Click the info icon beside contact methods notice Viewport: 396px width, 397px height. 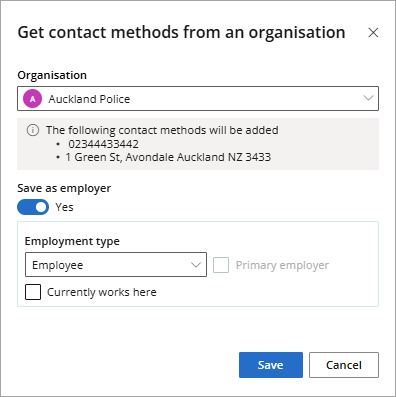tap(33, 130)
